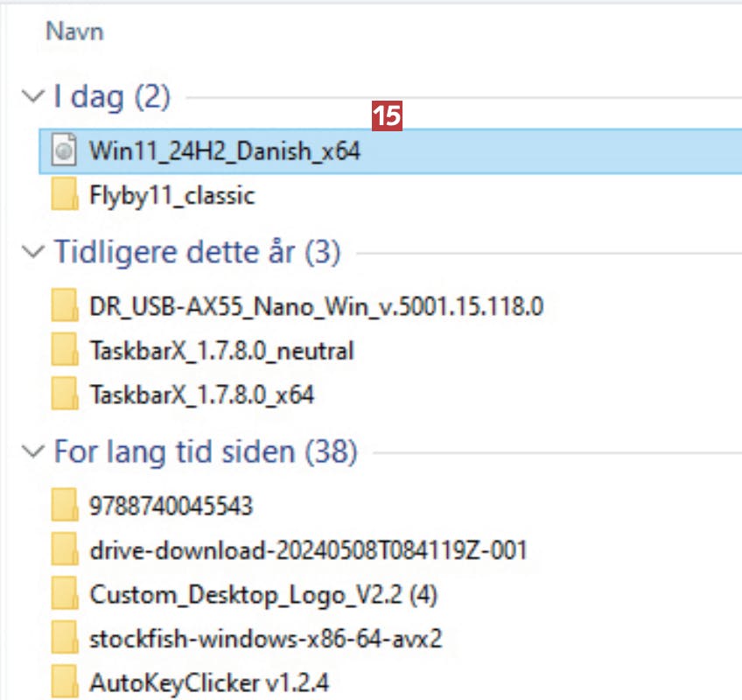Image resolution: width=742 pixels, height=700 pixels.
Task: Select stockfish-windows-x86-64-avx2 folder name
Action: point(266,639)
